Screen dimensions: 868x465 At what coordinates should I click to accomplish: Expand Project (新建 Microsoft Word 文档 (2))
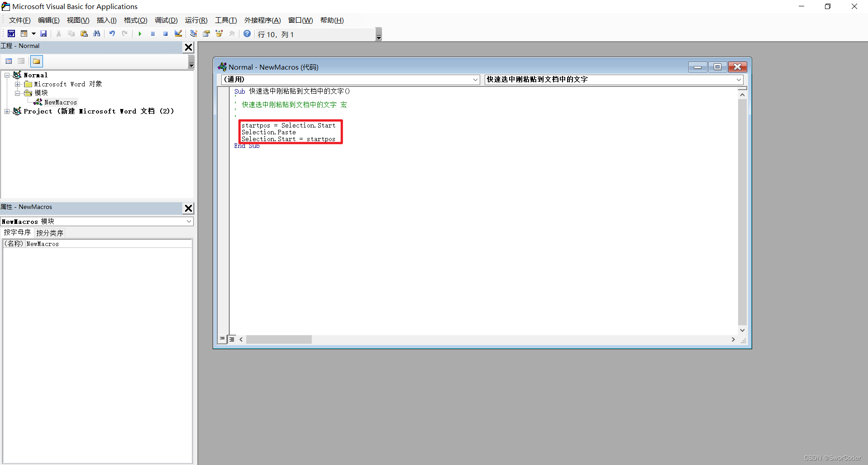[x=7, y=111]
